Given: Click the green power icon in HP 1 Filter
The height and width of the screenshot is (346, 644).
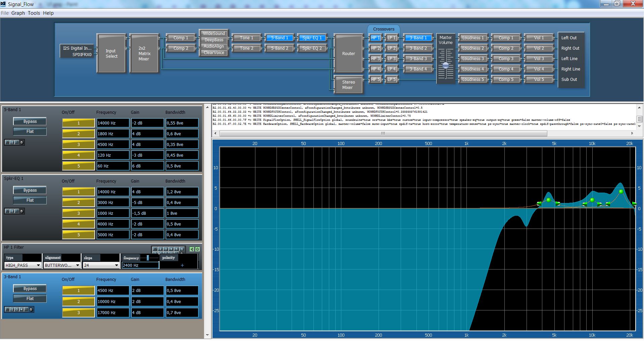Looking at the screenshot, I should [x=197, y=249].
